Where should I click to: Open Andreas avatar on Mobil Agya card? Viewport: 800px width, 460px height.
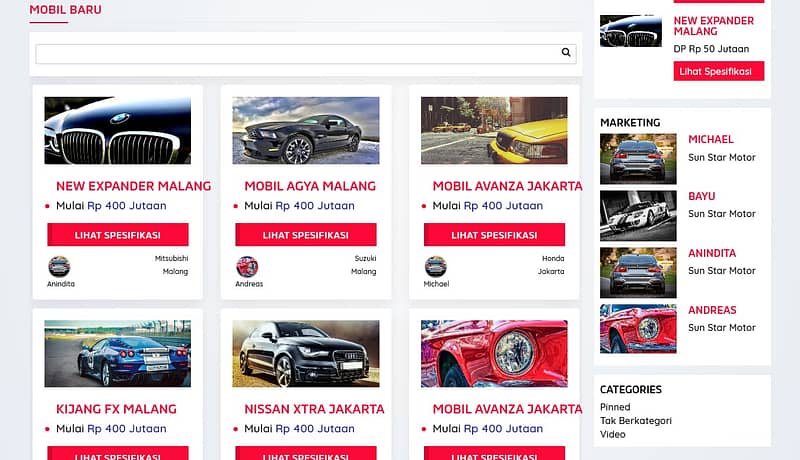pyautogui.click(x=247, y=267)
